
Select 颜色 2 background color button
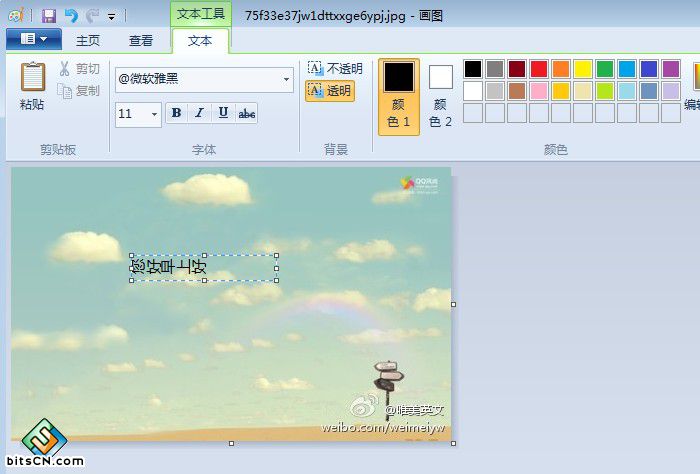click(x=440, y=97)
